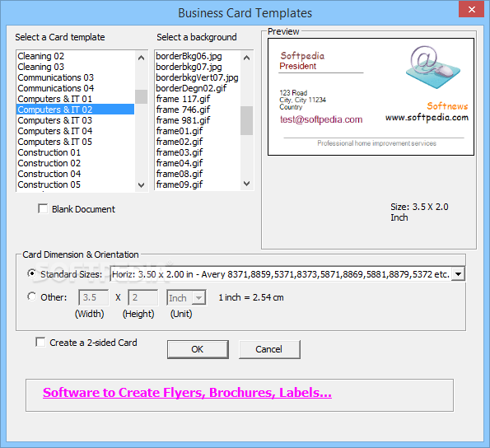490x448 pixels.
Task: Choose frame09.gif background
Action: click(x=198, y=184)
